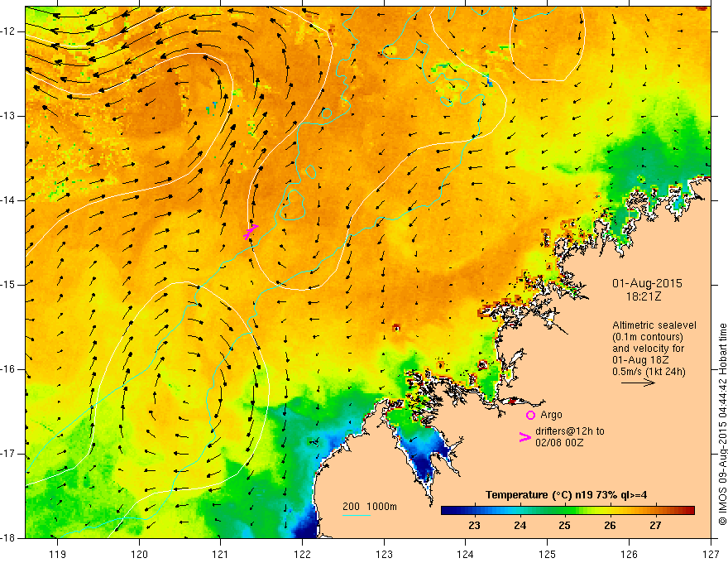Click the (0.1m contours) text
Screen dimensions: 728x563
pos(648,337)
